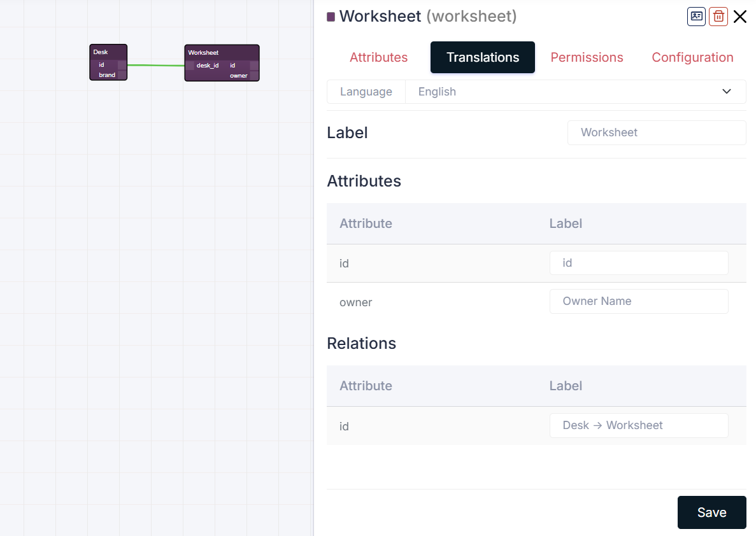Click the green connection line between nodes
Screen dimensions: 756x536
(x=156, y=65)
